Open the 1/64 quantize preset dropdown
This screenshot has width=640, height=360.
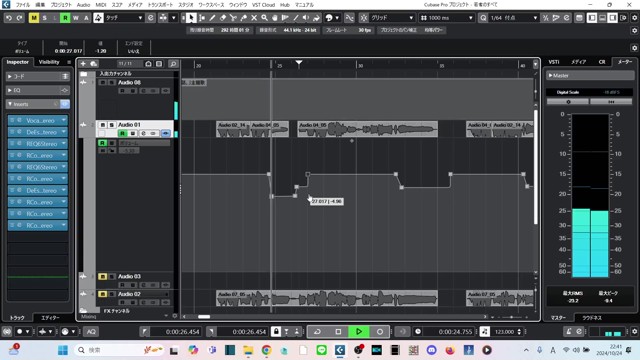point(513,18)
